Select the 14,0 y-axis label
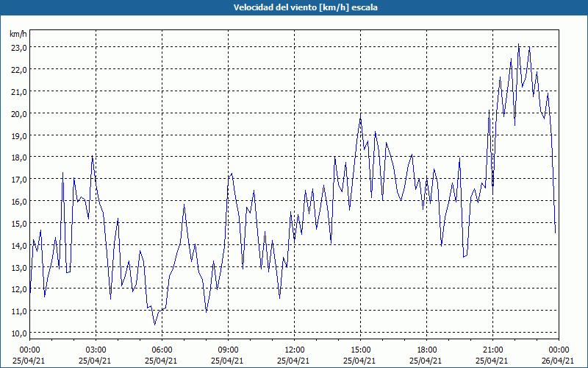 point(18,245)
